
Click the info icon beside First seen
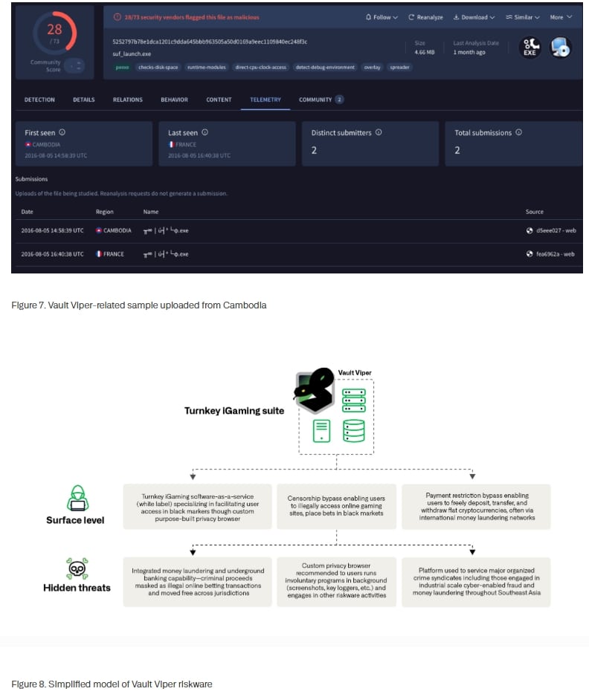pos(62,132)
